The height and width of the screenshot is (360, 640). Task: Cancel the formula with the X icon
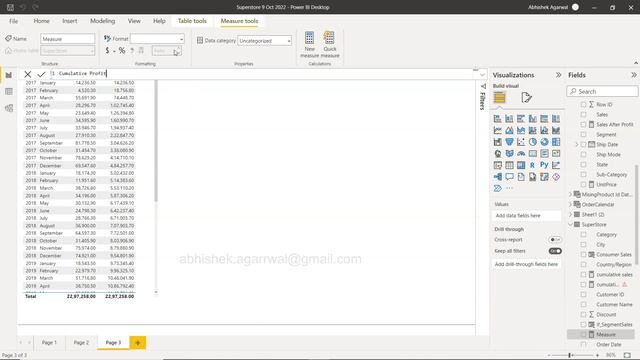(x=27, y=74)
